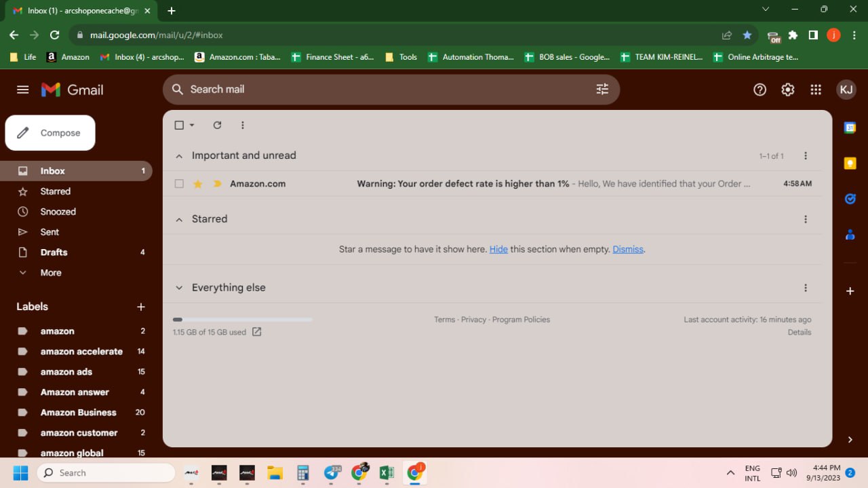Toggle importance marker on the Amazon.com email
Screen dimensions: 868x488
tap(217, 184)
